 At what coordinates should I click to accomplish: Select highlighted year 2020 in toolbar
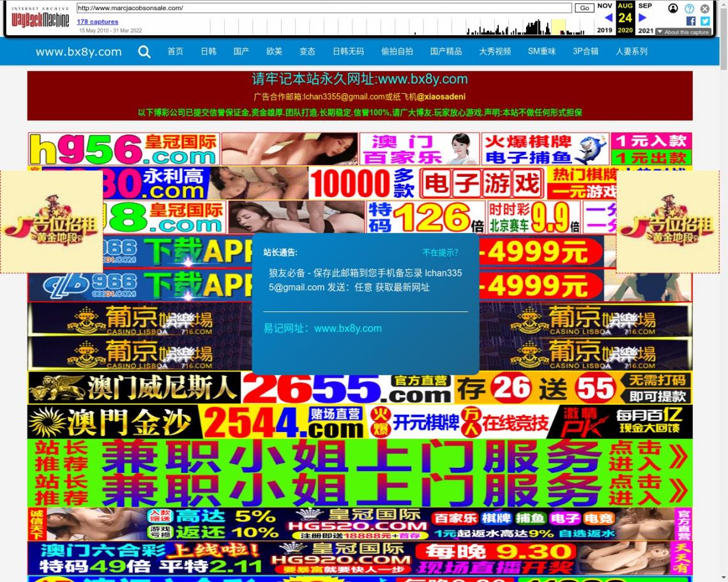[x=625, y=30]
